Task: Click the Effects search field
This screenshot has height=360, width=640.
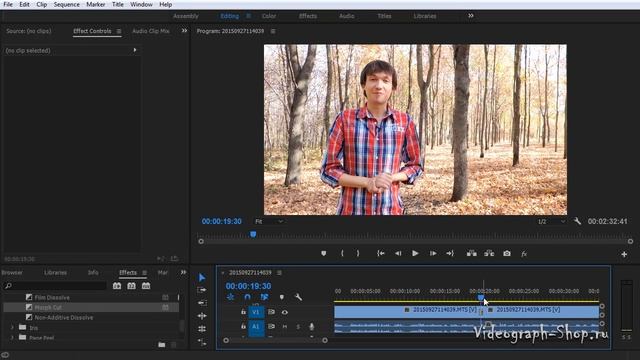Action: [55, 286]
